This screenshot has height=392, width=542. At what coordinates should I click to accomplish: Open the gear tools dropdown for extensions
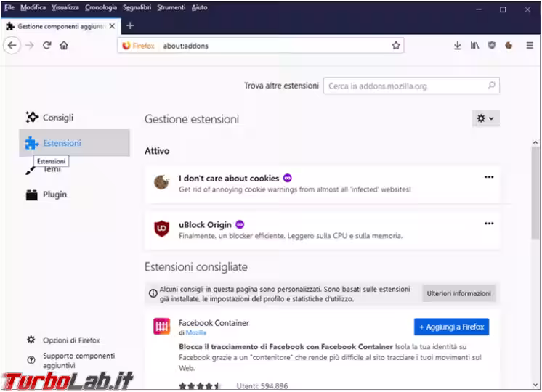(x=485, y=118)
